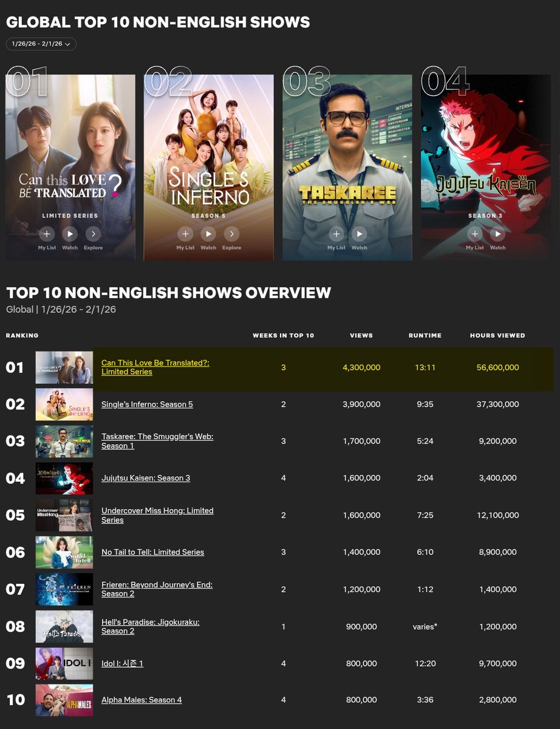Select Single's Inferno table thumbnail
The image size is (560, 729).
64,404
